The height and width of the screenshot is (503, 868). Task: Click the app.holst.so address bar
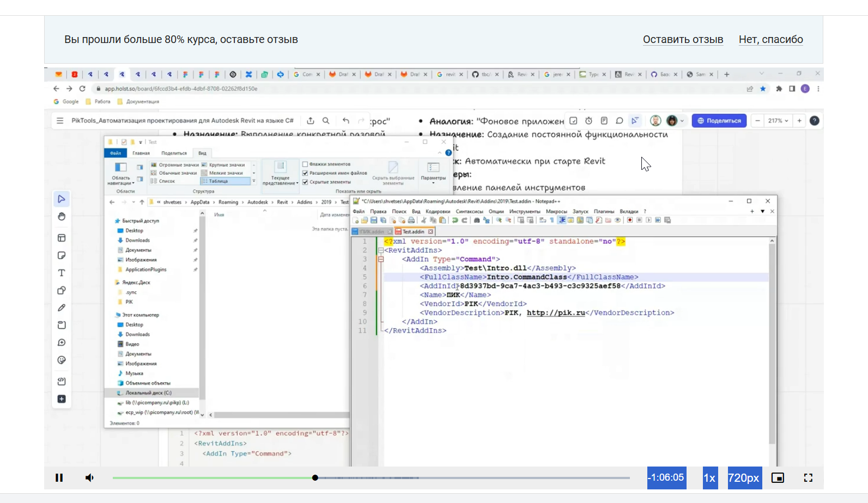click(x=420, y=89)
